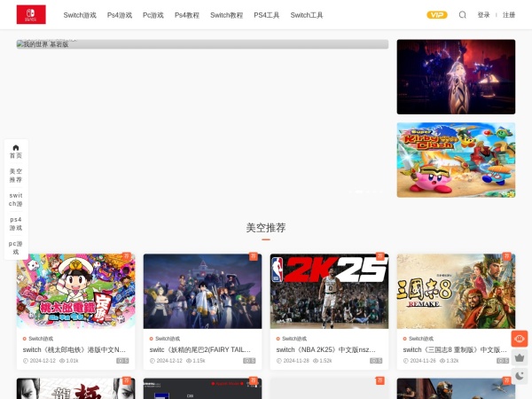Jump to ps4游戏 in left sidebar

[16, 223]
